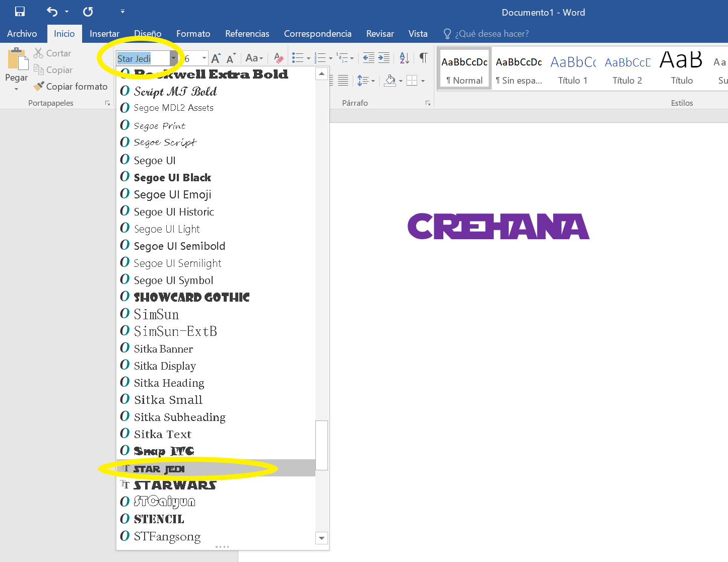
Task: Undo the last action
Action: coord(52,12)
